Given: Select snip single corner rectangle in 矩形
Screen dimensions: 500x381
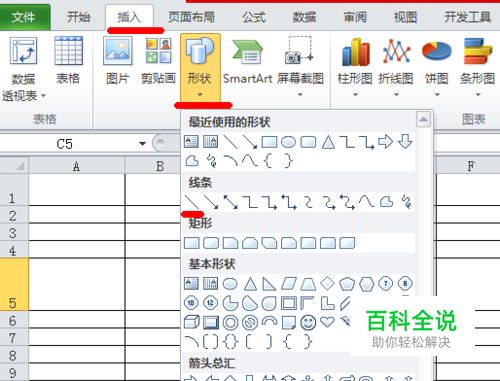Looking at the screenshot, I should pyautogui.click(x=230, y=243).
